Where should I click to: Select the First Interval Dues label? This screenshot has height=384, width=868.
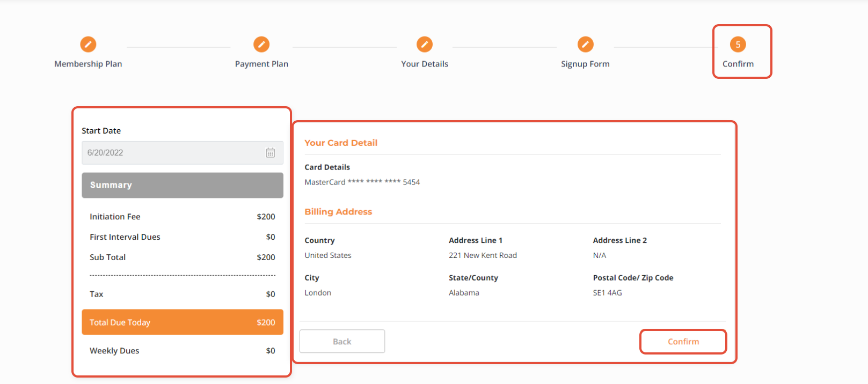125,237
